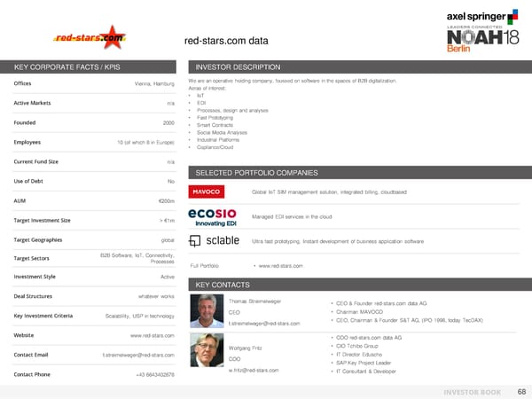This screenshot has height=399, width=532.
Task: Click the red-stars.com logo
Action: pos(89,38)
